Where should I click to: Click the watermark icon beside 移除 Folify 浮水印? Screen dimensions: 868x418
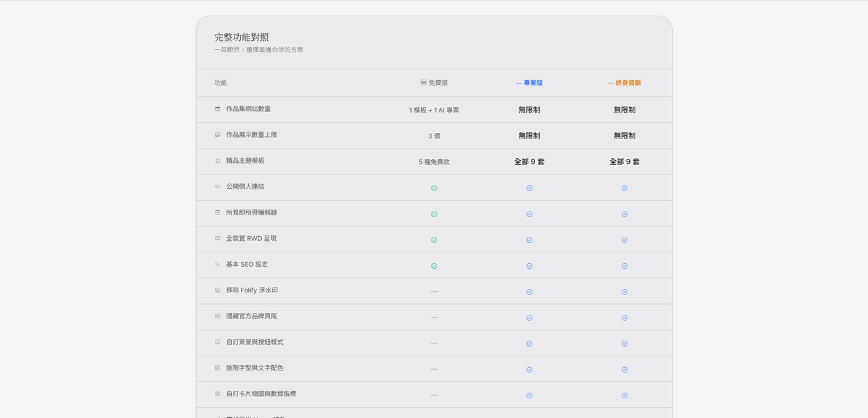[218, 290]
